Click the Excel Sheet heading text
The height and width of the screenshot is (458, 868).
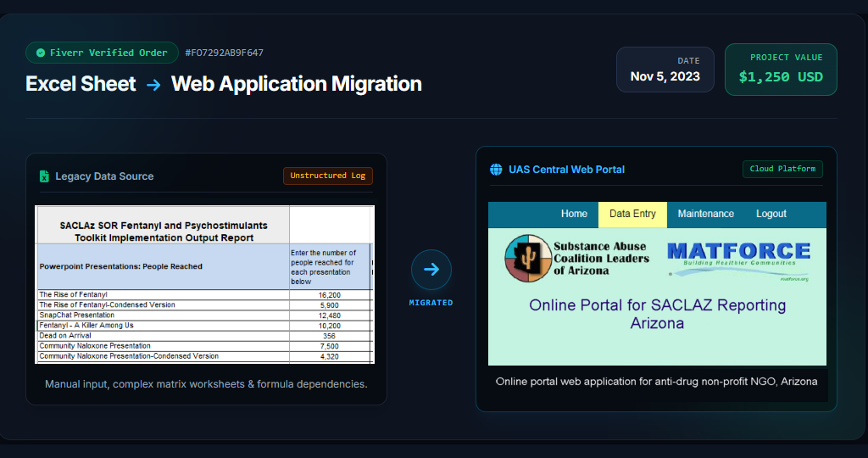point(81,84)
